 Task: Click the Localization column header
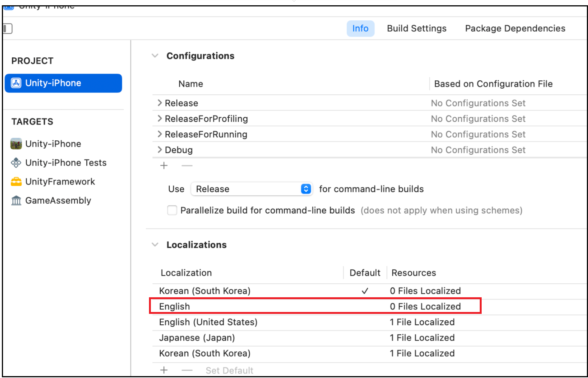186,273
